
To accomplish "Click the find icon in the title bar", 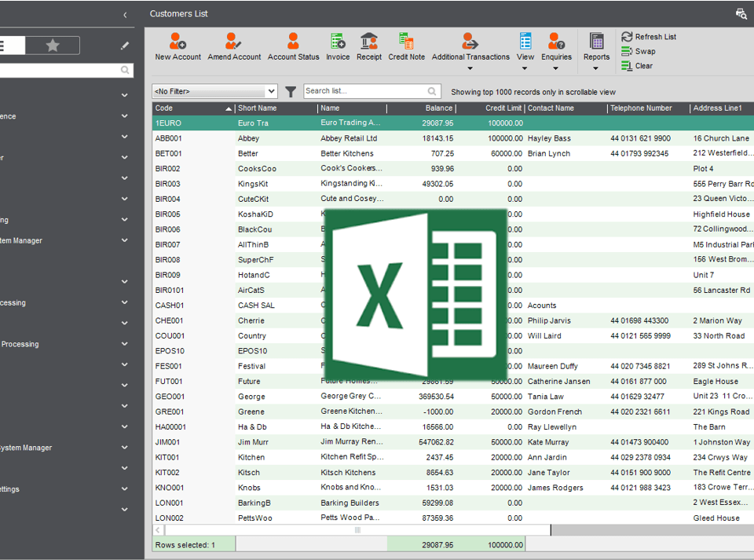I will (x=741, y=14).
